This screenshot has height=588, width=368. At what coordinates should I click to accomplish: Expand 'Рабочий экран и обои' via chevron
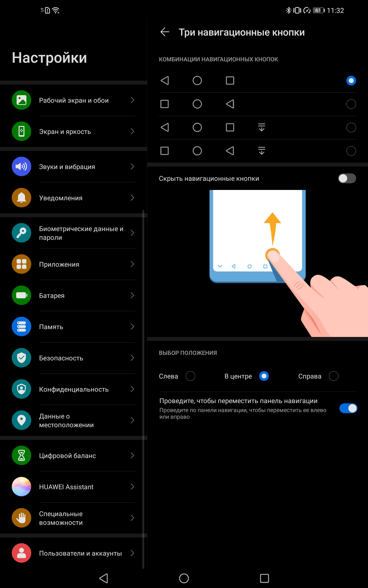[x=132, y=100]
